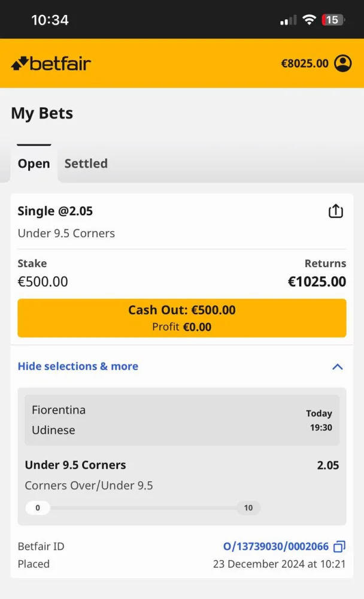The height and width of the screenshot is (599, 364).
Task: Select the Open tab
Action: 34,164
